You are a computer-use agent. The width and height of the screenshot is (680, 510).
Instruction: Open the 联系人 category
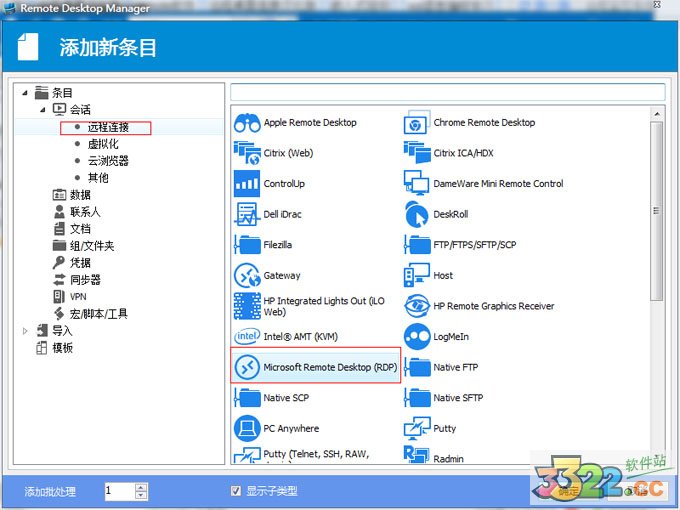(85, 212)
